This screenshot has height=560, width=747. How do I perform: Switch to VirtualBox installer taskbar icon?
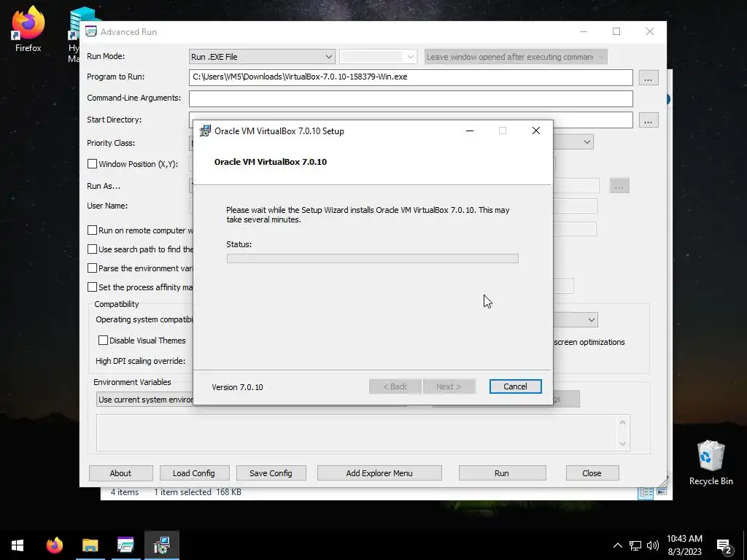161,545
